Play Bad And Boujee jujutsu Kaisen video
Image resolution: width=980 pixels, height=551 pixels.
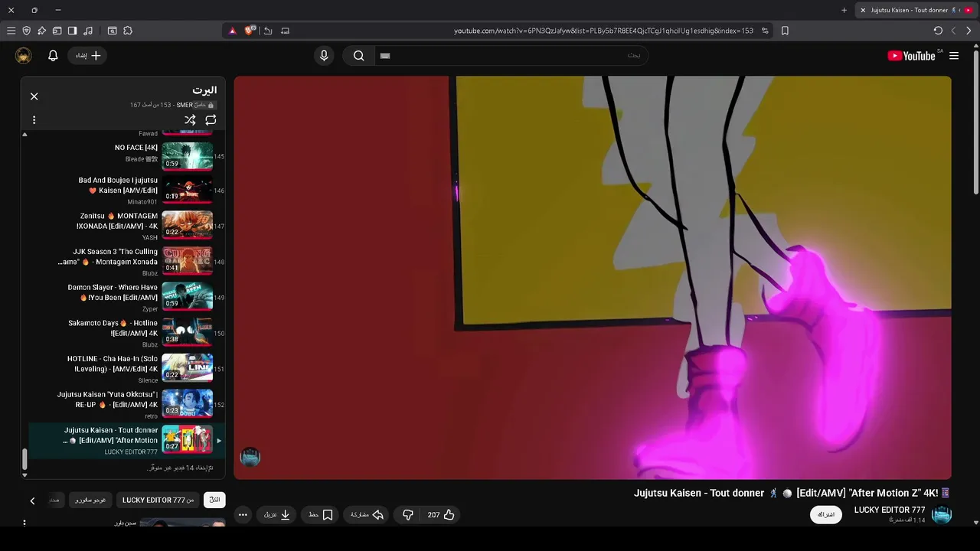tap(126, 190)
